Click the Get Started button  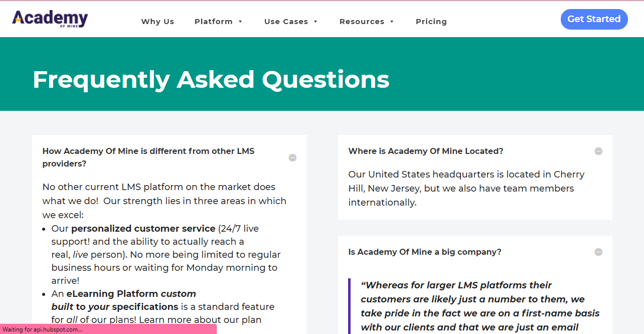[x=594, y=19]
